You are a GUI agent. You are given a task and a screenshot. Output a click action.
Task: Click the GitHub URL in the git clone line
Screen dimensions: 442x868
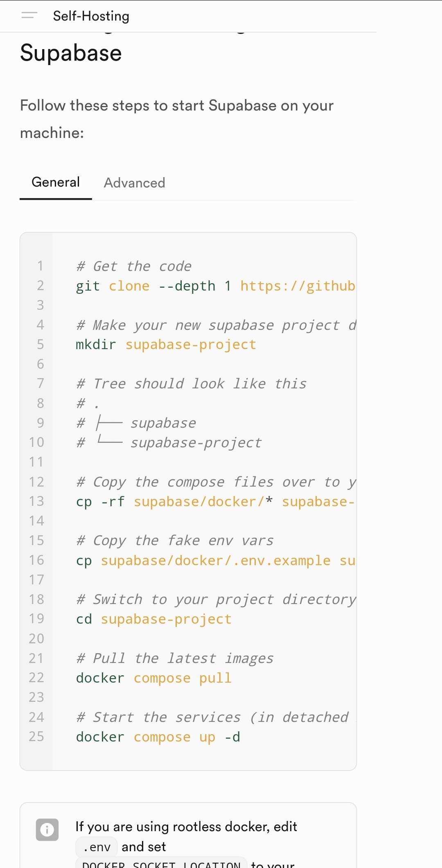pos(298,286)
